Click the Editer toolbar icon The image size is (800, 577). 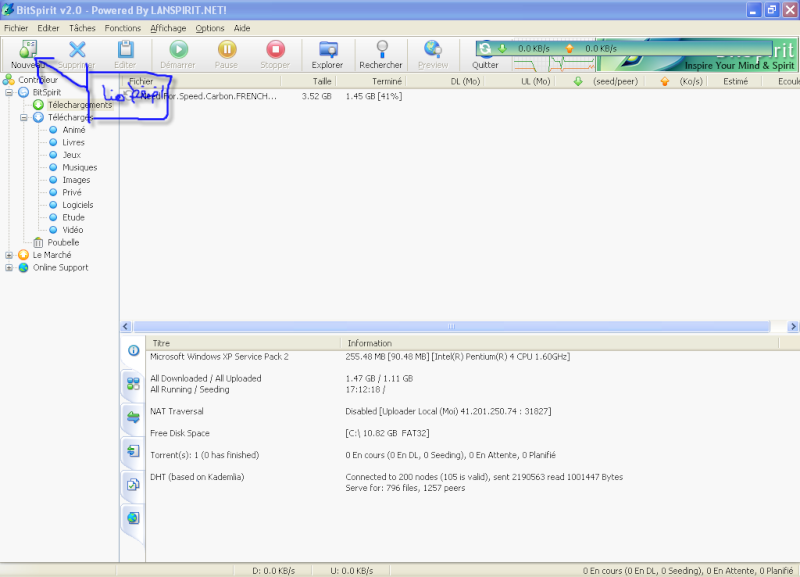tap(126, 49)
